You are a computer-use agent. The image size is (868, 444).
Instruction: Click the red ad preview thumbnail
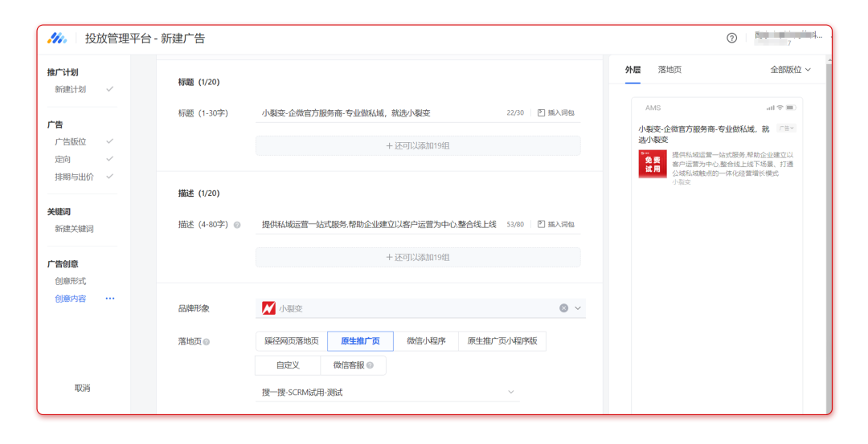[x=653, y=164]
